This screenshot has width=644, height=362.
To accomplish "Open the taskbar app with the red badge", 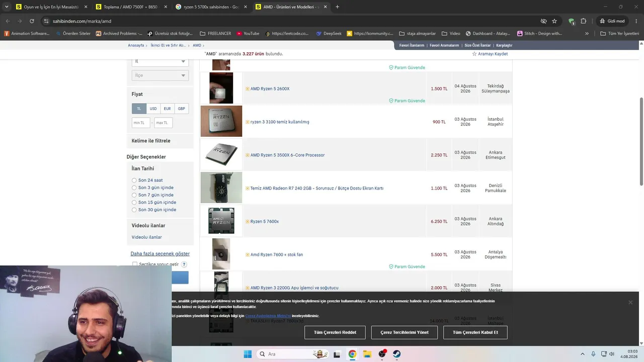I will (382, 354).
